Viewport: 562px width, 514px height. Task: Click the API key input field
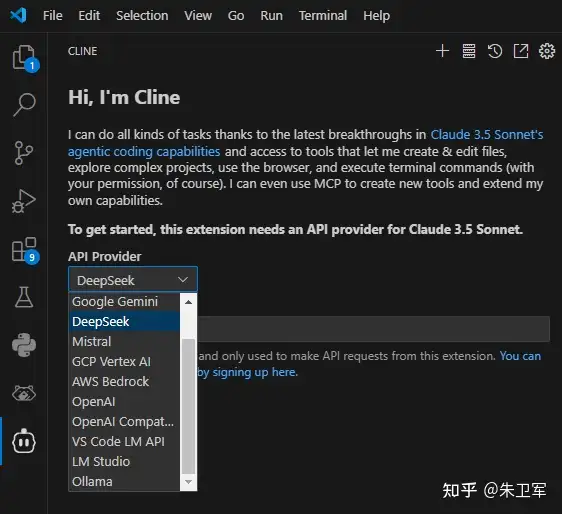point(373,329)
